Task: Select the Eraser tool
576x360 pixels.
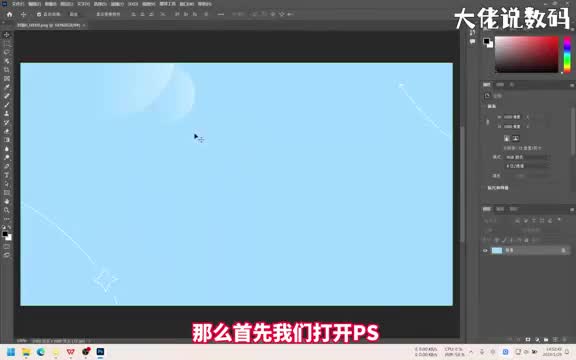Action: click(x=7, y=132)
